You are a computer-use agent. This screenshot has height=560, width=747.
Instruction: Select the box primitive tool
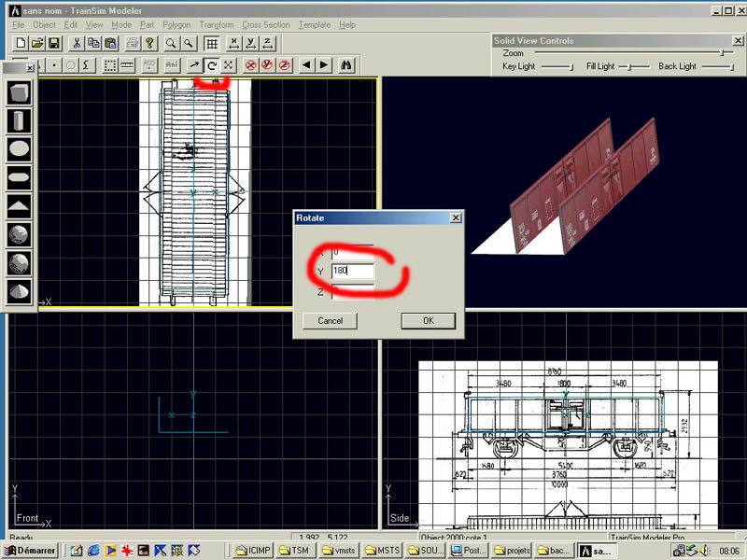[20, 92]
